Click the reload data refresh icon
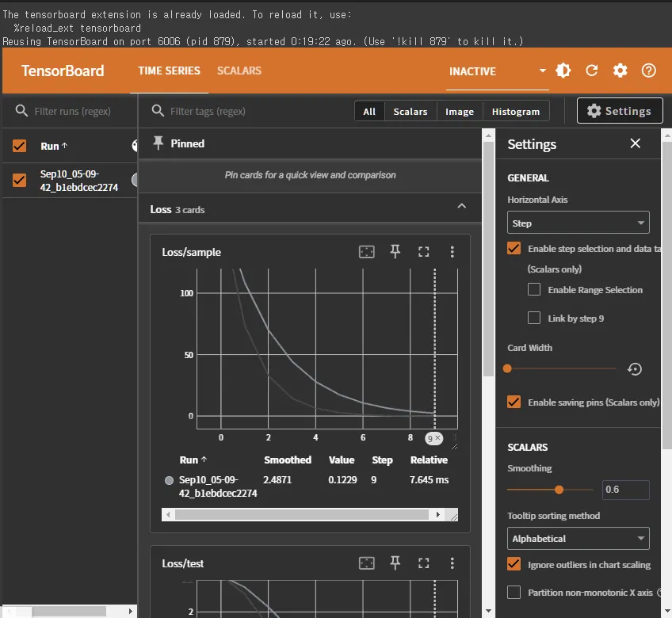672x618 pixels. (x=591, y=71)
